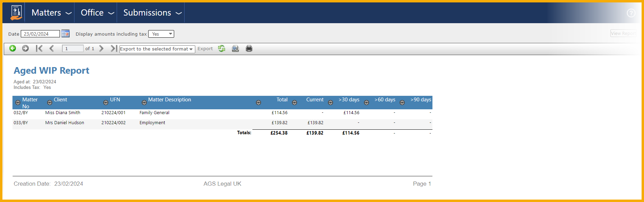The width and height of the screenshot is (644, 202).
Task: Expand the Submissions menu
Action: (152, 13)
